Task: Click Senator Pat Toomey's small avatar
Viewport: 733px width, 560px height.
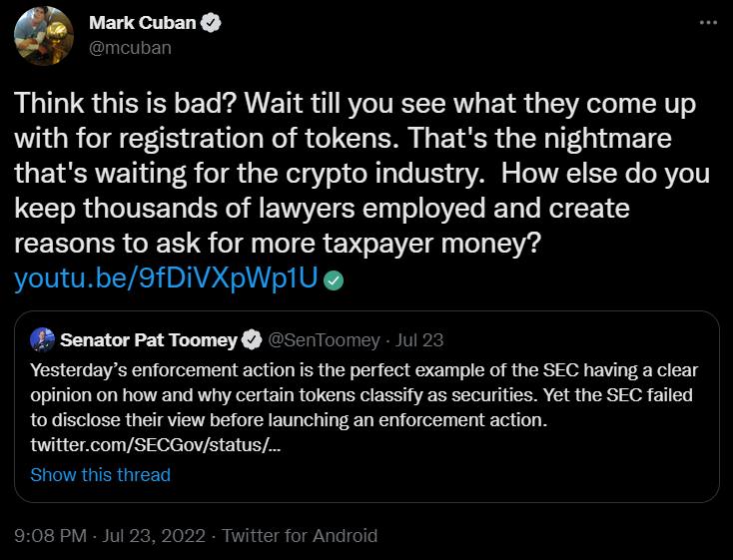Action: click(42, 339)
